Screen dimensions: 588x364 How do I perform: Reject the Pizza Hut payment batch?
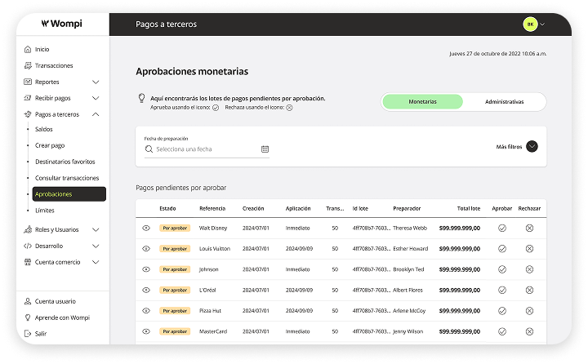(529, 310)
